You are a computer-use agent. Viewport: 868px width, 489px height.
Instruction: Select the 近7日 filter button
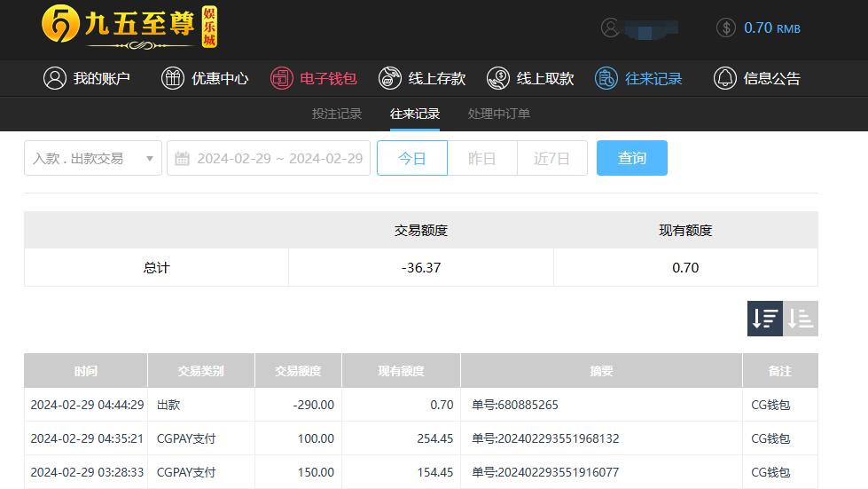pyautogui.click(x=551, y=158)
